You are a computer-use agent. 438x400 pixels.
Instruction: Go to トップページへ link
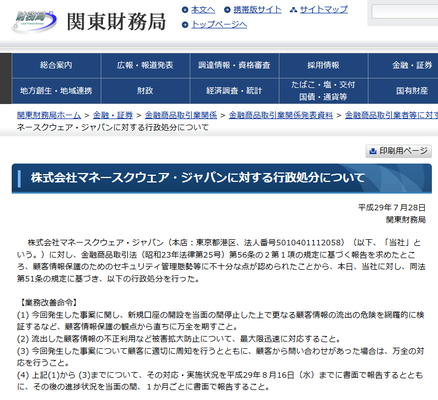[x=219, y=25]
